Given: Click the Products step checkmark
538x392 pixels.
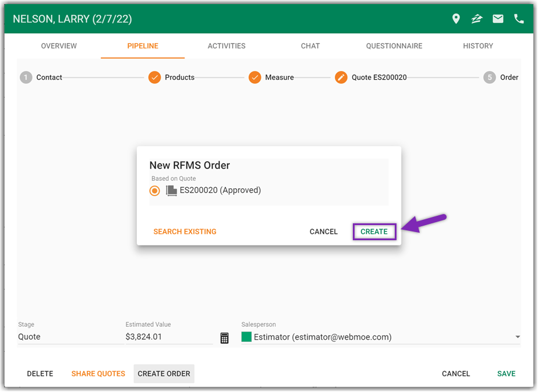Looking at the screenshot, I should [154, 77].
